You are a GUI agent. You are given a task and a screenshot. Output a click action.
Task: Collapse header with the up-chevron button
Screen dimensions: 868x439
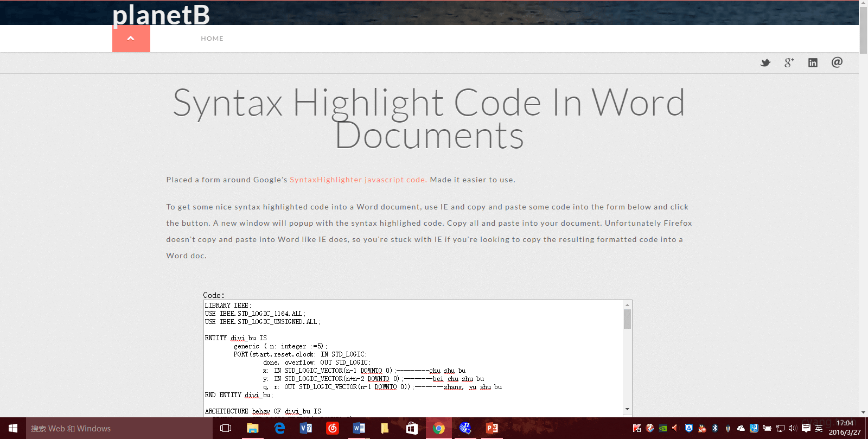[x=131, y=39]
